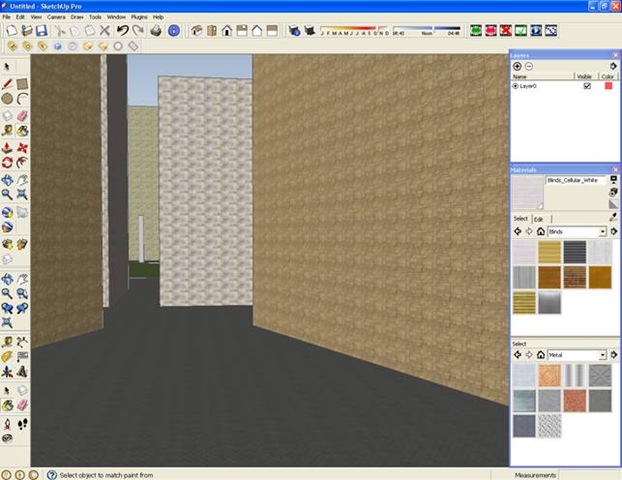This screenshot has width=622, height=480.
Task: Activate the Paint Bucket tool in upper left toolbar
Action: 22,130
